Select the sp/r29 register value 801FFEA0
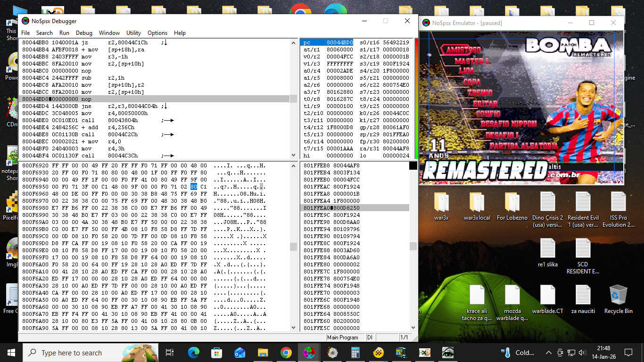This screenshot has height=362, width=644. [396, 134]
